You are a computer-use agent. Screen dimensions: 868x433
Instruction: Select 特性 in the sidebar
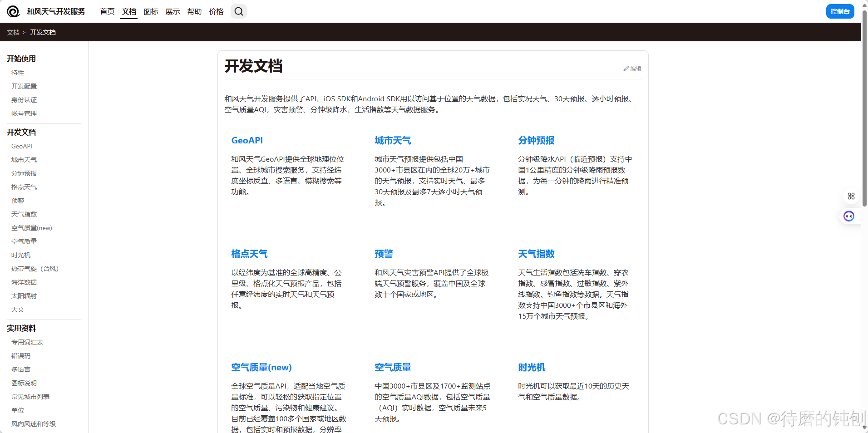tap(18, 73)
